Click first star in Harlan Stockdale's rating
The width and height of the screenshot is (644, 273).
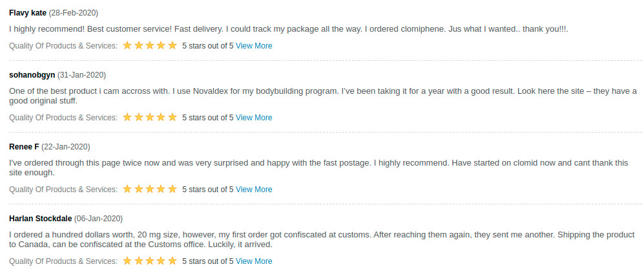[x=127, y=261]
